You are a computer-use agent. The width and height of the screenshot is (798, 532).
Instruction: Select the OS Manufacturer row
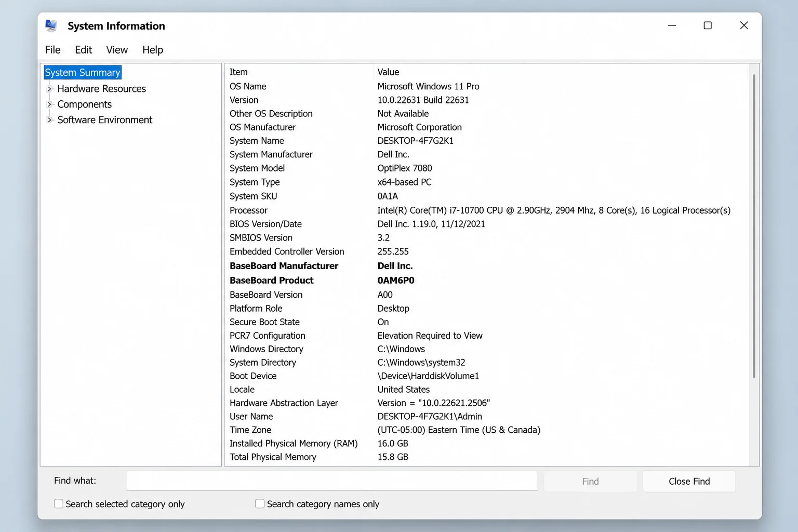[487, 127]
